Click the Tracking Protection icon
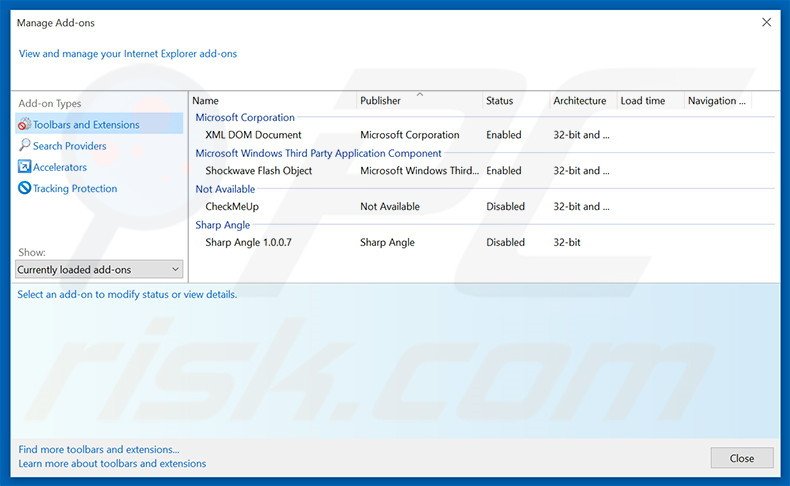 tap(25, 188)
